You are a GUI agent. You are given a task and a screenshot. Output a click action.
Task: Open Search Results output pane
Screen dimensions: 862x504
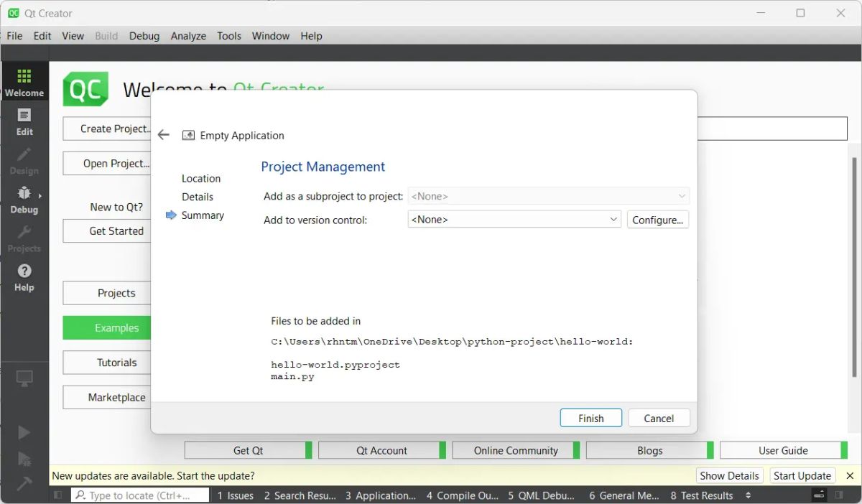pyautogui.click(x=300, y=495)
